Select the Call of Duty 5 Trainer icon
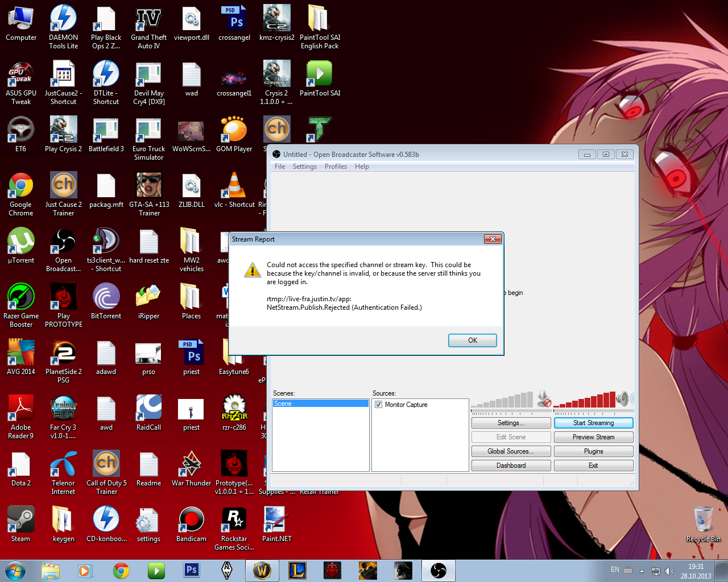Image resolution: width=728 pixels, height=582 pixels. (106, 473)
